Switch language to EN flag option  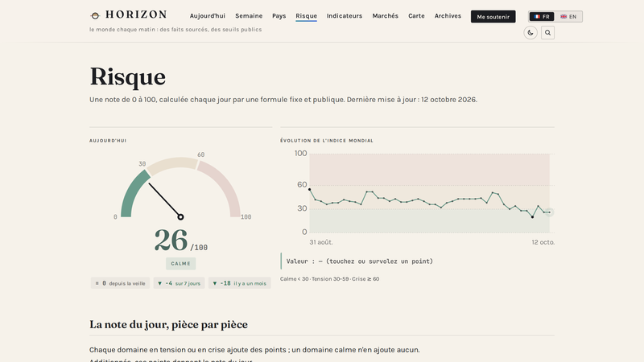568,16
